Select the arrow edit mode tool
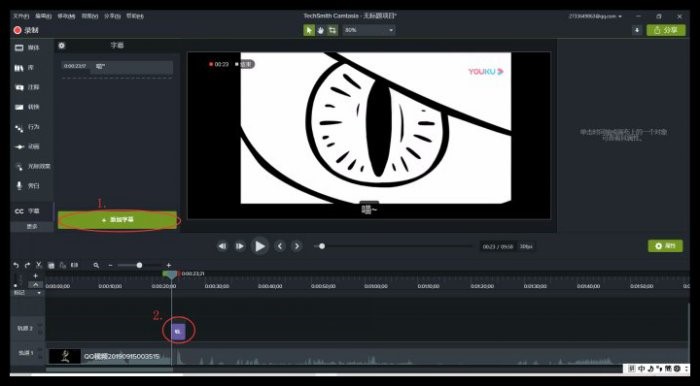Viewport: 700px width, 386px height. tap(309, 30)
